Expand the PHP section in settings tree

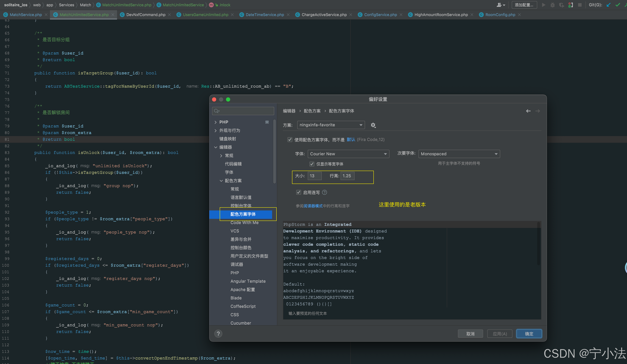pos(216,122)
